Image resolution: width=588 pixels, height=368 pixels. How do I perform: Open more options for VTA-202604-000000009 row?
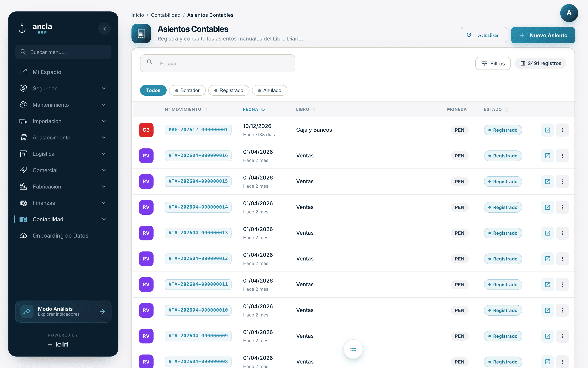pyautogui.click(x=562, y=336)
